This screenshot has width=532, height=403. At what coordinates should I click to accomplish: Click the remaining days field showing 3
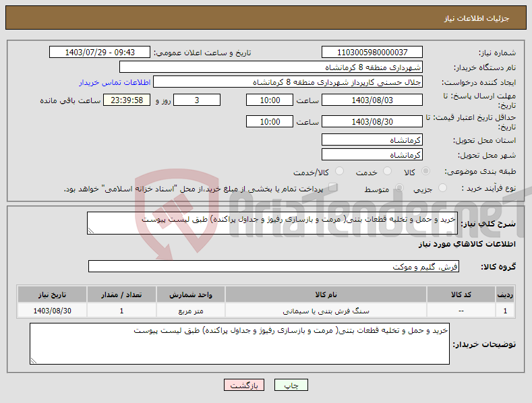click(197, 100)
